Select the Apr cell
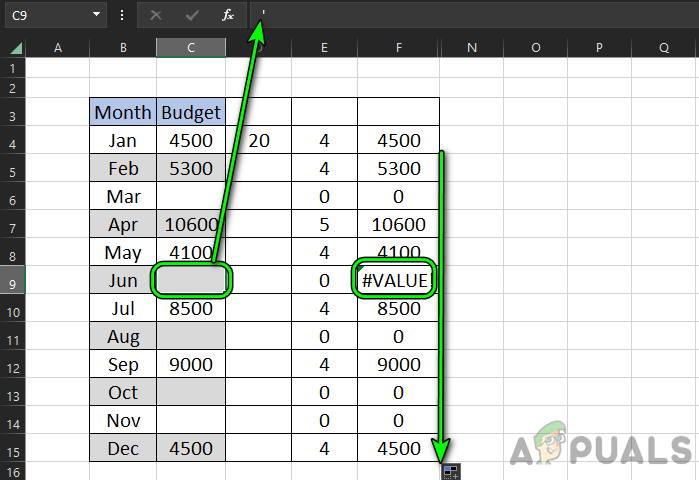Image resolution: width=699 pixels, height=480 pixels. pyautogui.click(x=123, y=224)
